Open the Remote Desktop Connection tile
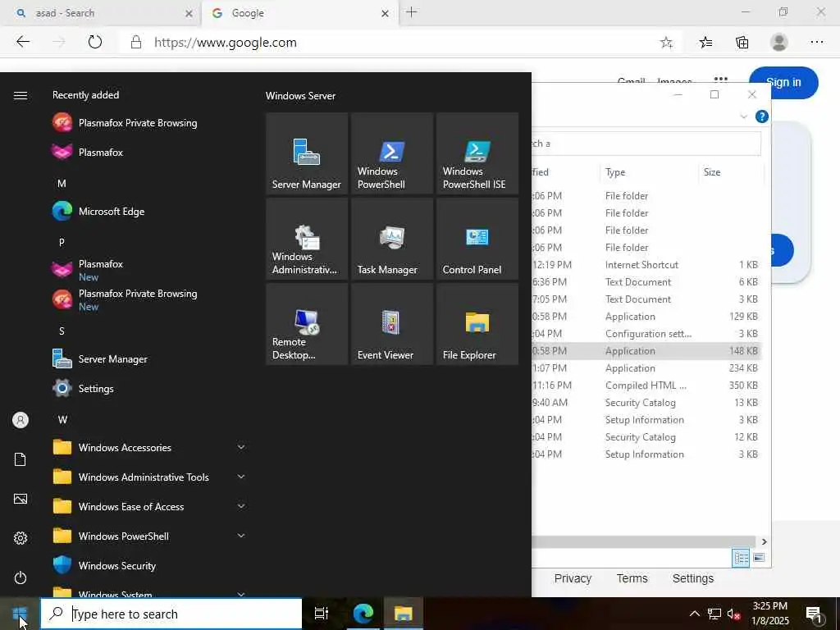 pos(307,323)
